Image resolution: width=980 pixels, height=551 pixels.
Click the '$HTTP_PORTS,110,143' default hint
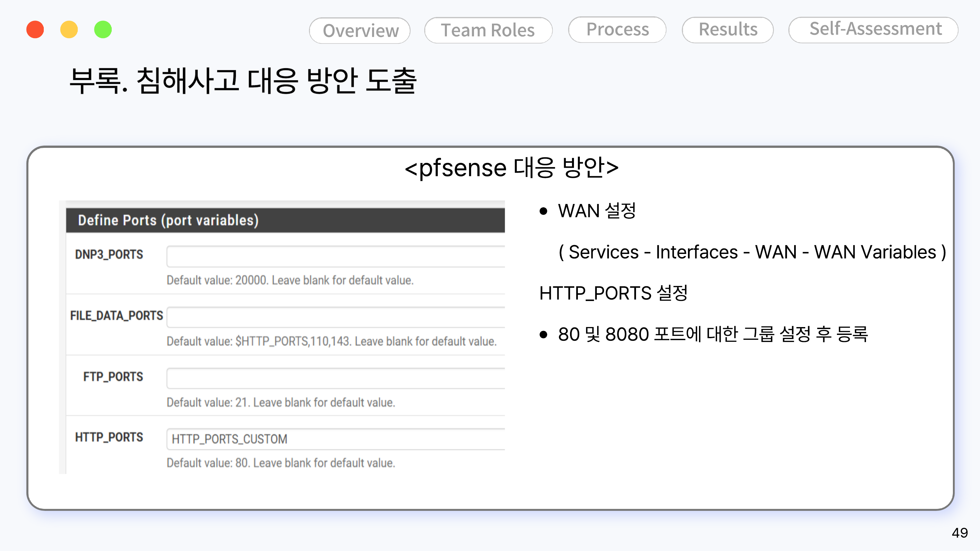pos(331,341)
